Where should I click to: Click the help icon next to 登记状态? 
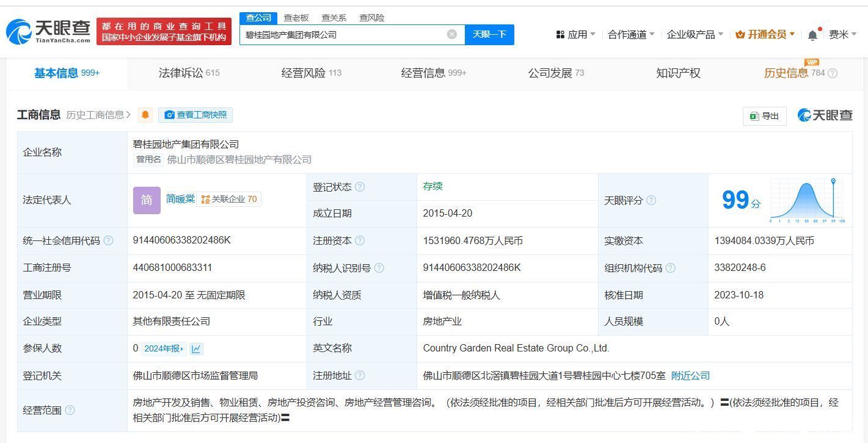[360, 187]
